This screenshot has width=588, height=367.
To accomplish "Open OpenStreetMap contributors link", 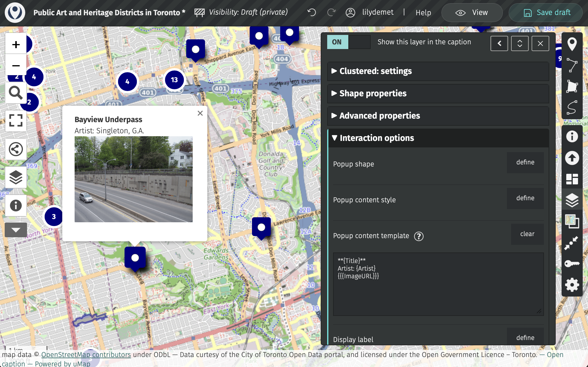I will click(86, 355).
